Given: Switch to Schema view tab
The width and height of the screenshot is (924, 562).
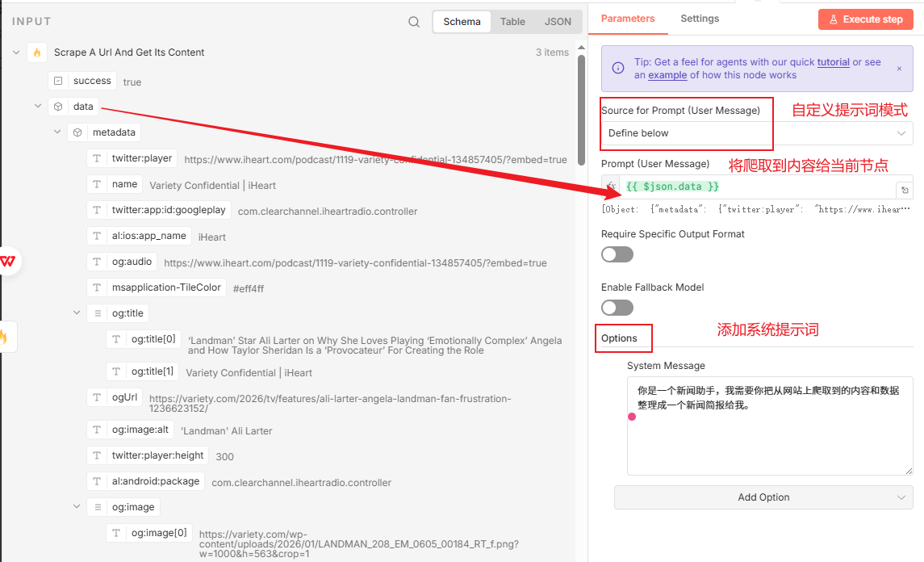Looking at the screenshot, I should (462, 22).
